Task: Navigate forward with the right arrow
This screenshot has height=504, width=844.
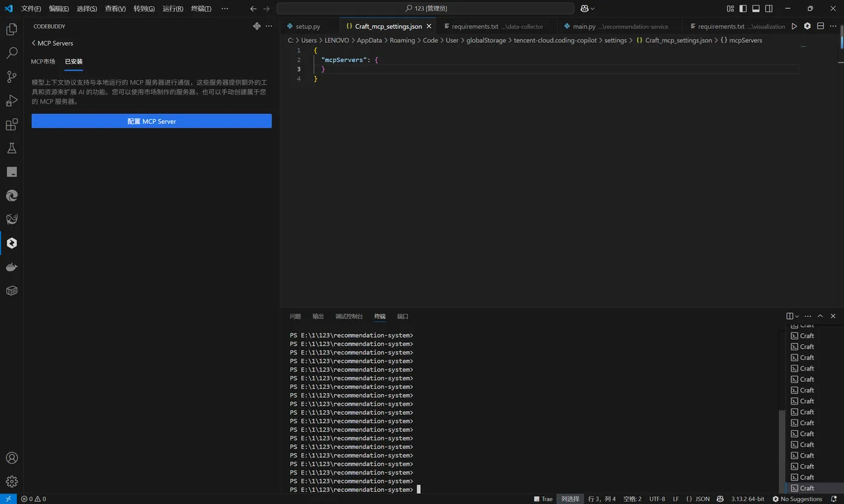Action: (266, 8)
